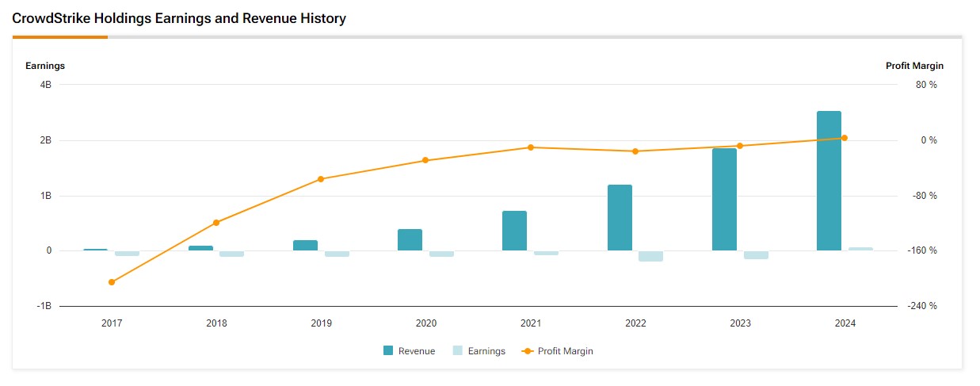The height and width of the screenshot is (386, 980).
Task: Select the 2024 Profit Margin data point
Action: pyautogui.click(x=845, y=138)
